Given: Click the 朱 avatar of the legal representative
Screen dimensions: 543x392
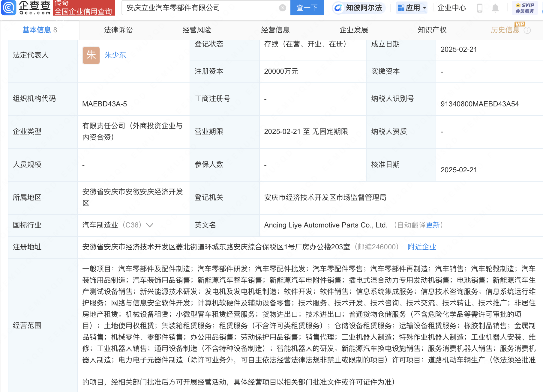Looking at the screenshot, I should [91, 55].
